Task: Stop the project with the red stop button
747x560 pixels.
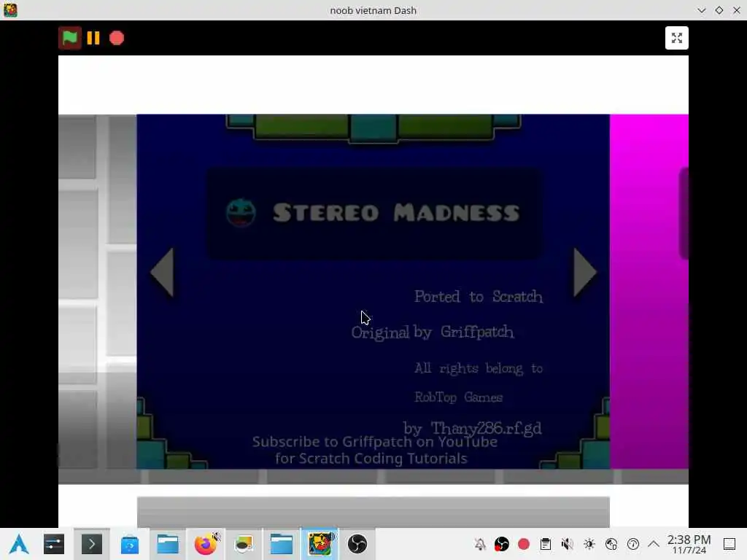Action: coord(117,38)
